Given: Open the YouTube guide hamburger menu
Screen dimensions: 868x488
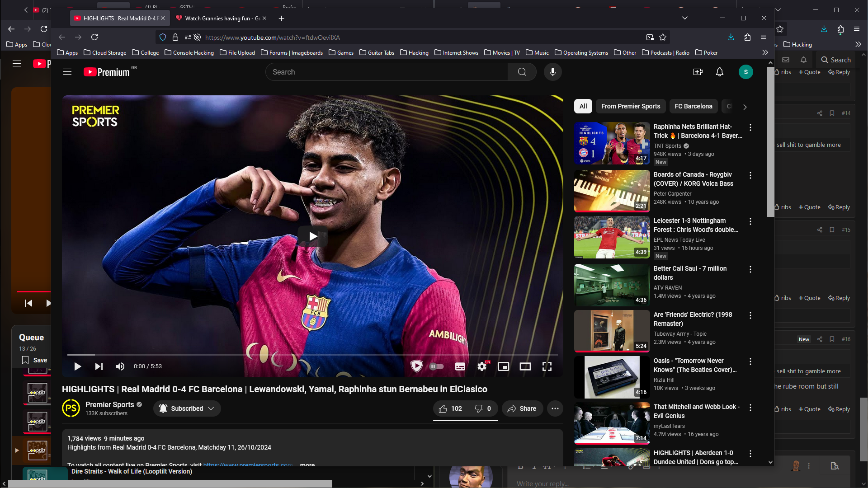Looking at the screenshot, I should 67,72.
